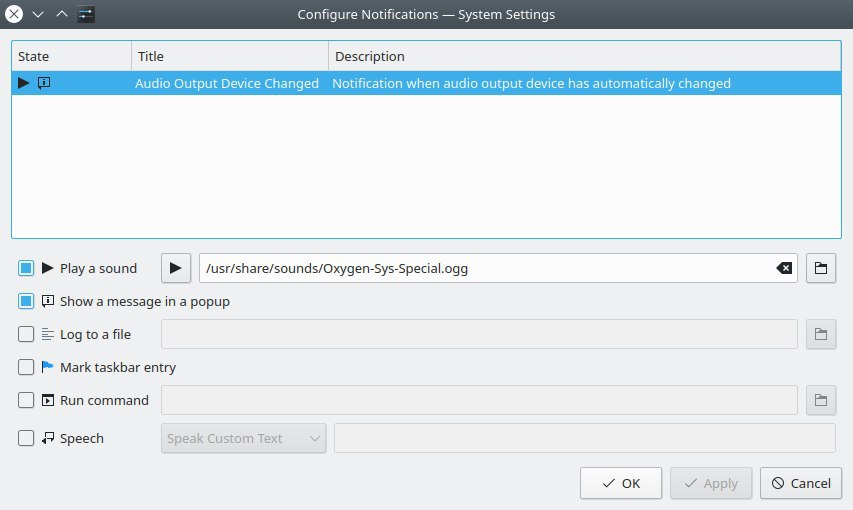Click the Apply button
853x510 pixels.
point(711,483)
